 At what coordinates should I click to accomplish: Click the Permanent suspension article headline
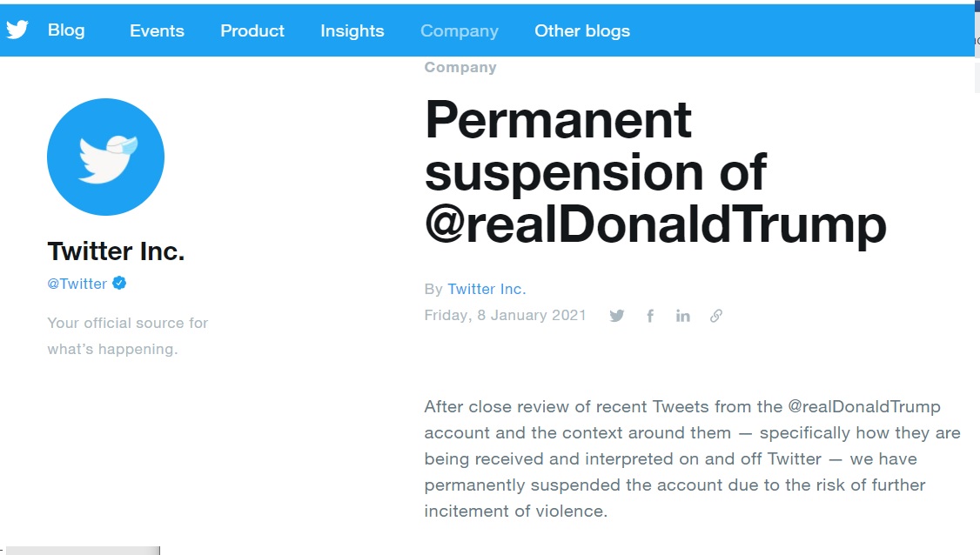655,172
